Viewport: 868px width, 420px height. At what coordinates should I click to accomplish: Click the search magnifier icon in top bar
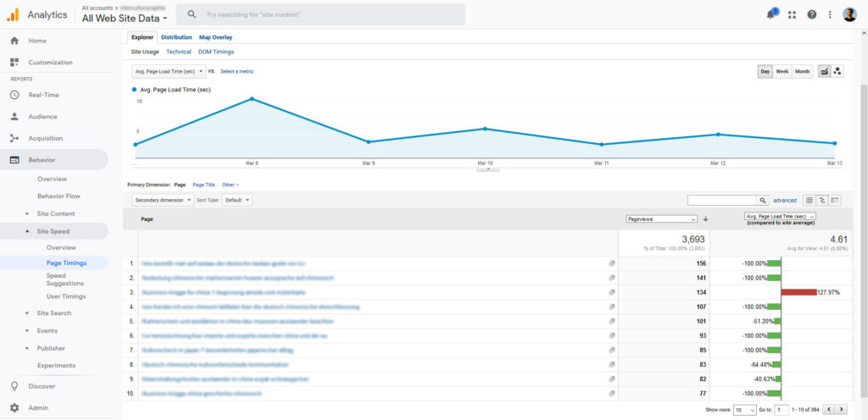pos(192,14)
